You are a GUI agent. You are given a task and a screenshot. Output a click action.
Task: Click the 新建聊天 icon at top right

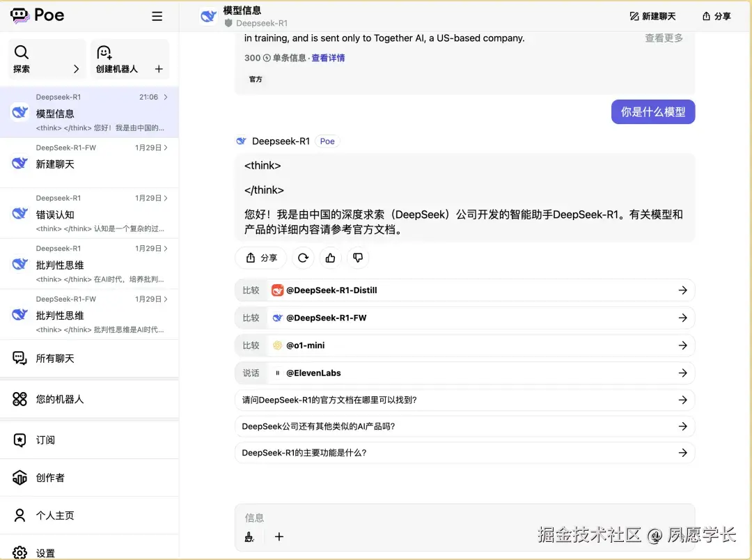(x=635, y=15)
